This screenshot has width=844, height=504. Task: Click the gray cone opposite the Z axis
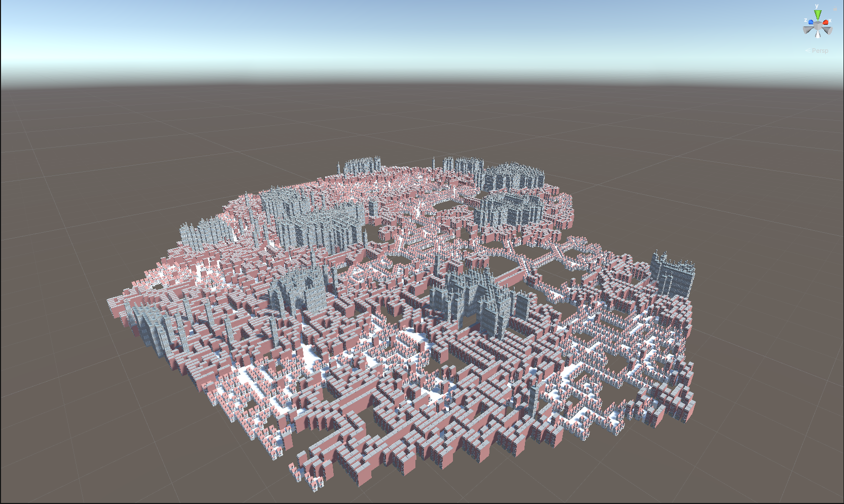pyautogui.click(x=828, y=30)
